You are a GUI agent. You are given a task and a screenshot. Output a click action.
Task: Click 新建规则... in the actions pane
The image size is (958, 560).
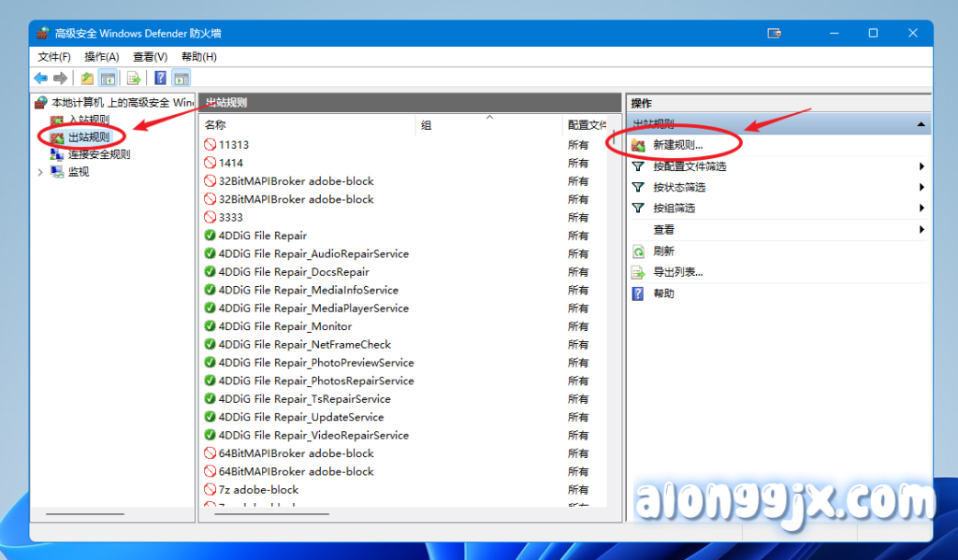coord(677,146)
